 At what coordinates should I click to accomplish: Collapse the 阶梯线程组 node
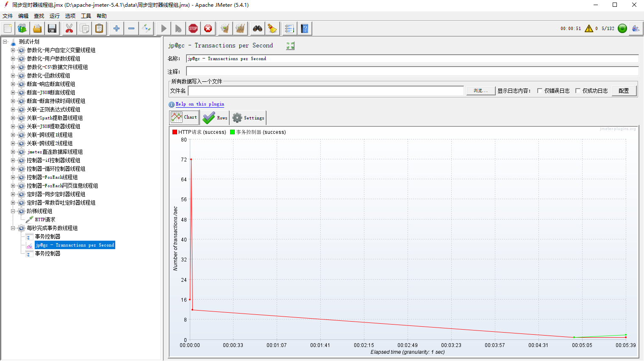tap(13, 211)
